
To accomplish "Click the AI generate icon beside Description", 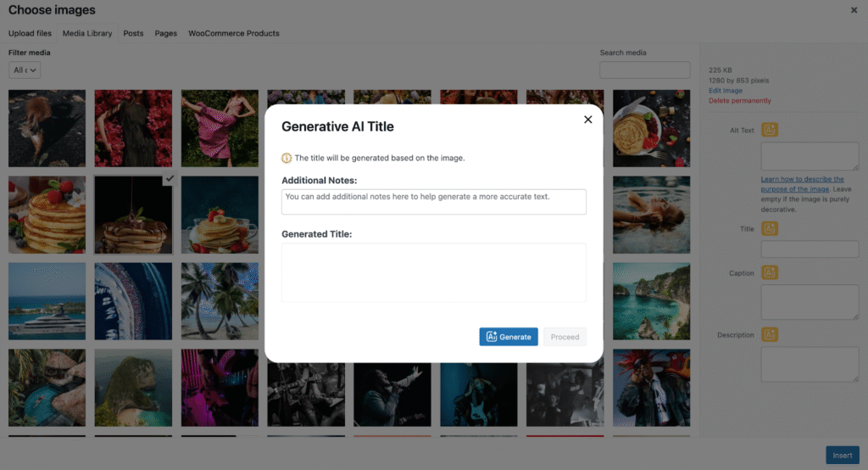I will point(770,334).
